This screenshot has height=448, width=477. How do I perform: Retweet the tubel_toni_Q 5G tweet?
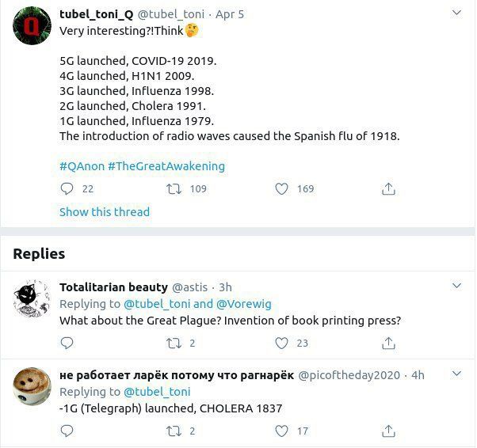tap(174, 188)
